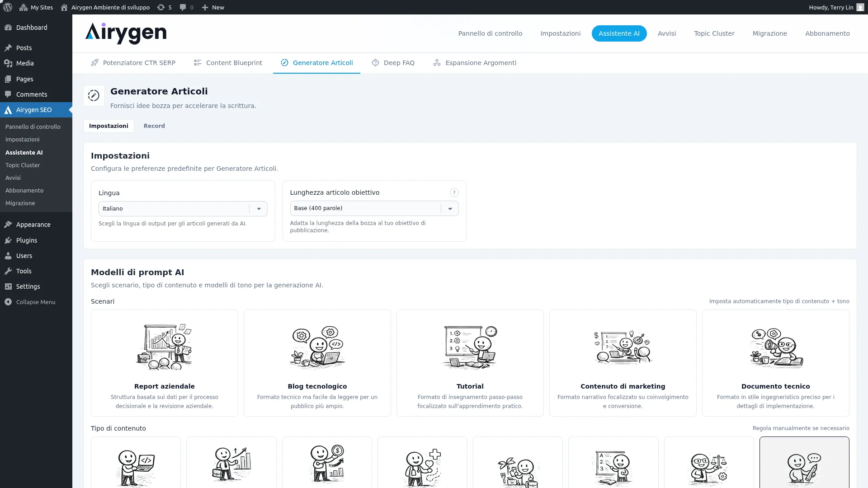The width and height of the screenshot is (868, 488).
Task: Choose the Blog tecnologico scenario card
Action: point(317,363)
